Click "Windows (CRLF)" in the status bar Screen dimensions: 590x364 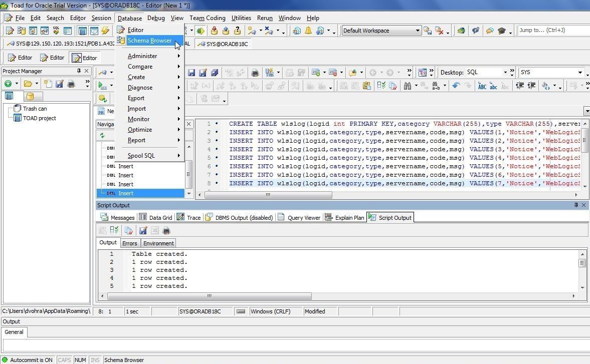(x=271, y=311)
